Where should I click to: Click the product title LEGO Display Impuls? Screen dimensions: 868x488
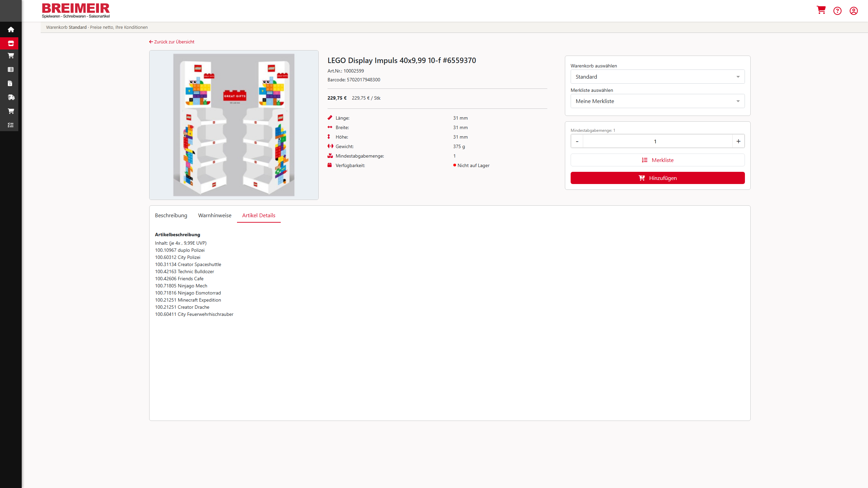[x=402, y=60]
